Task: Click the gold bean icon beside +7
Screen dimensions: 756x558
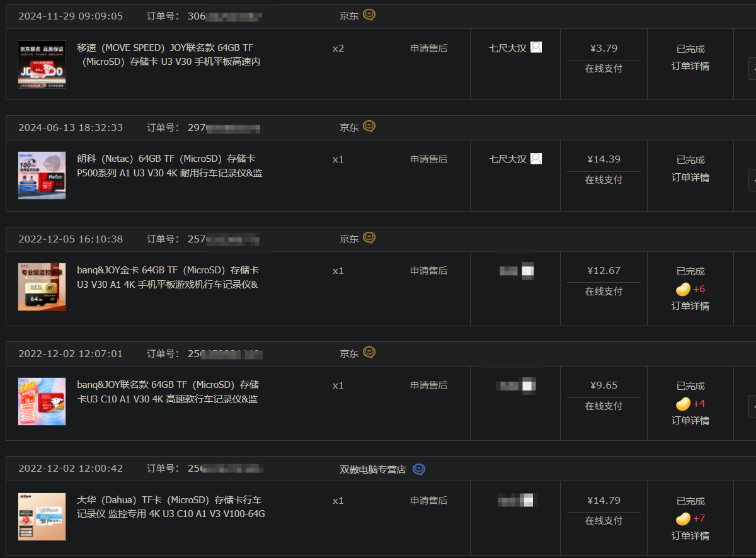Action: tap(683, 519)
